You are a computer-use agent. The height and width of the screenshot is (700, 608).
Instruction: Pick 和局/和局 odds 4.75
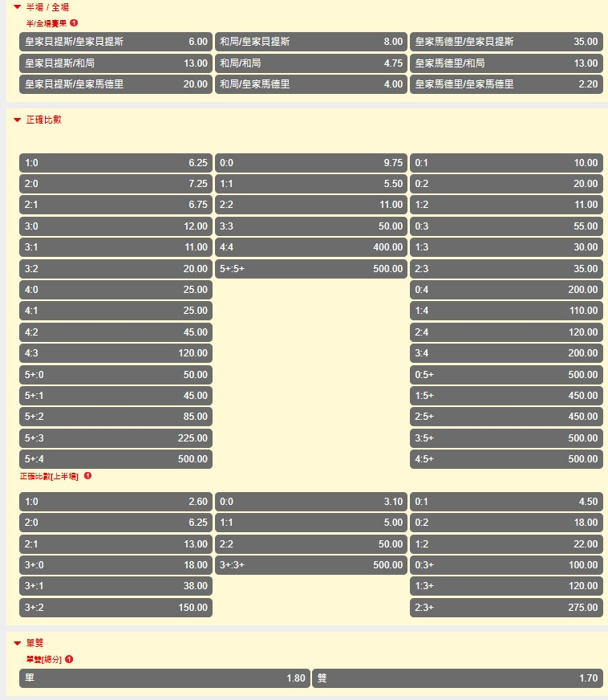(311, 63)
